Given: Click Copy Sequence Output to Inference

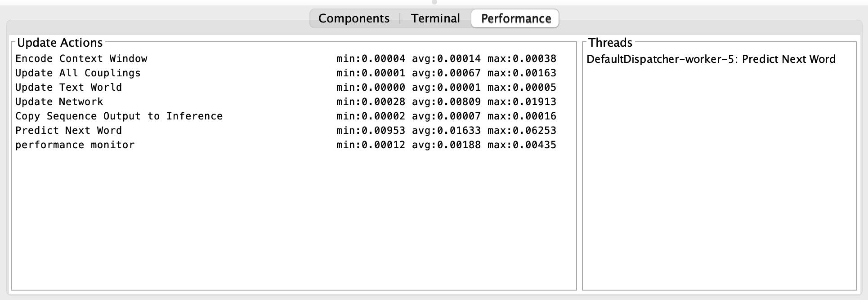Looking at the screenshot, I should tap(118, 116).
